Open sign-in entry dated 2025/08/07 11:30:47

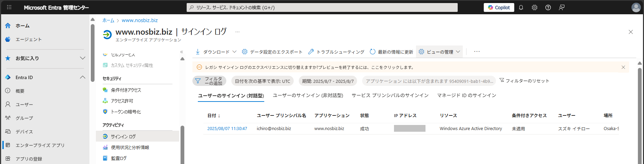[227, 129]
